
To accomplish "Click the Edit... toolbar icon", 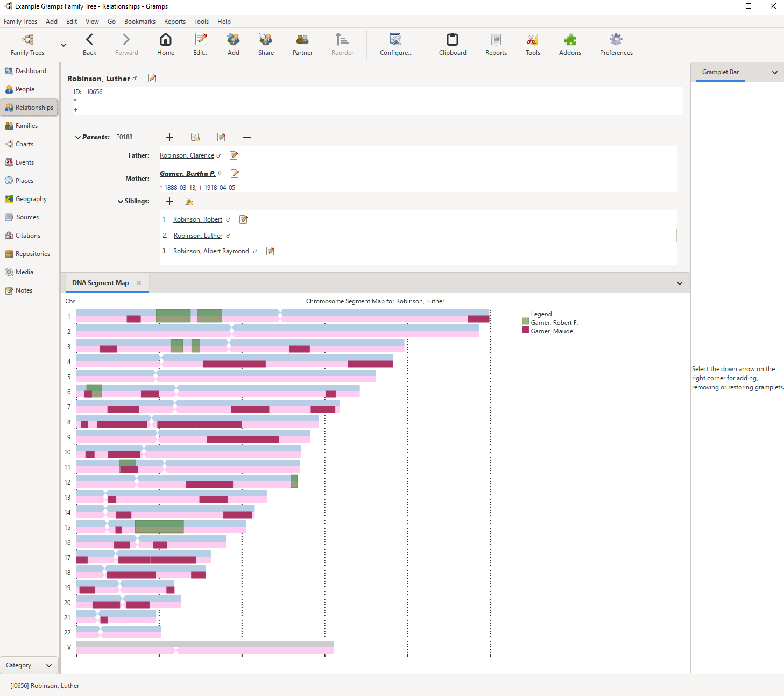I will [201, 45].
